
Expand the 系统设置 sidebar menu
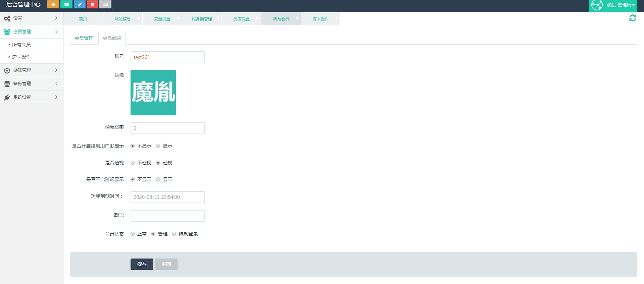(31, 97)
